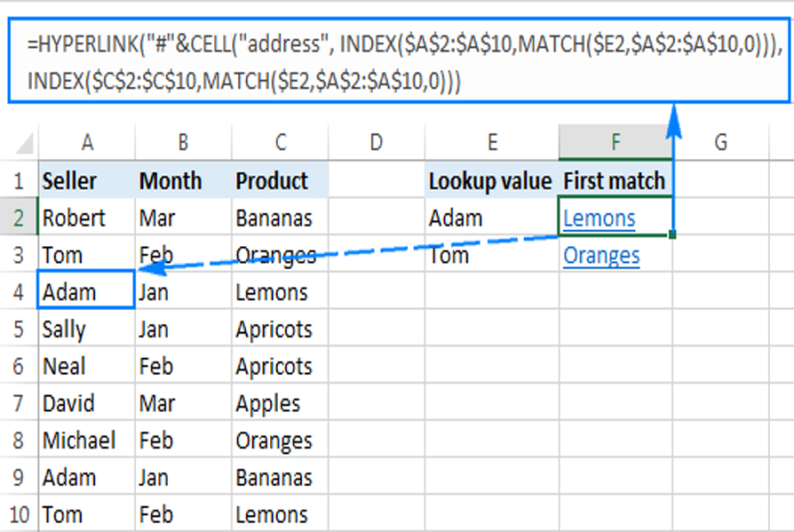Screen dimensions: 794x532
Task: Select column E header
Action: pos(492,143)
